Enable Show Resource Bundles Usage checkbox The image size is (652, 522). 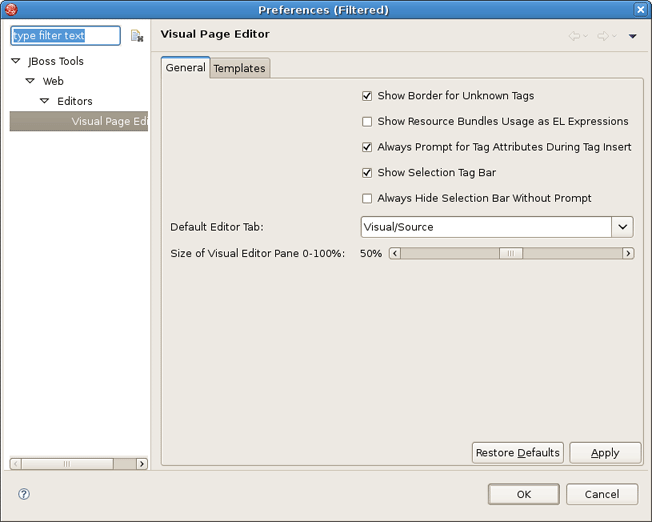[367, 122]
